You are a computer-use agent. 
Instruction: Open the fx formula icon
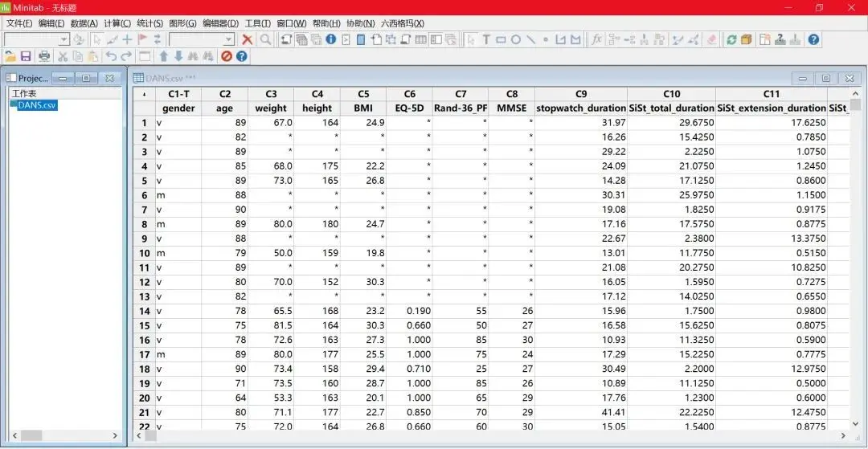[596, 39]
